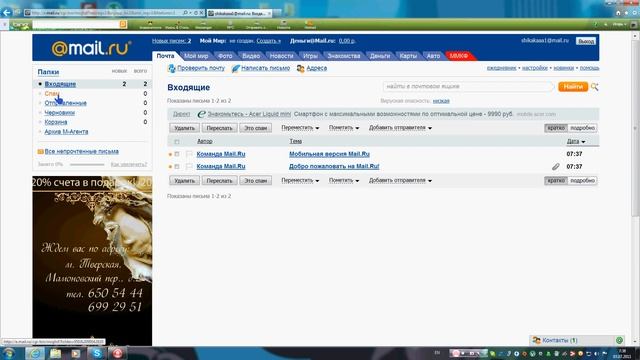Tick checkbox for Добро пожаловать на Mail.Ru message
640x360 pixels.
177,167
